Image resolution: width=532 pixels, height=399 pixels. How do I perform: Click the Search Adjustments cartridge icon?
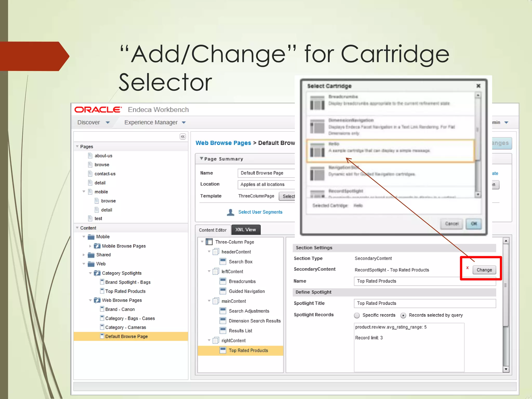click(x=223, y=311)
